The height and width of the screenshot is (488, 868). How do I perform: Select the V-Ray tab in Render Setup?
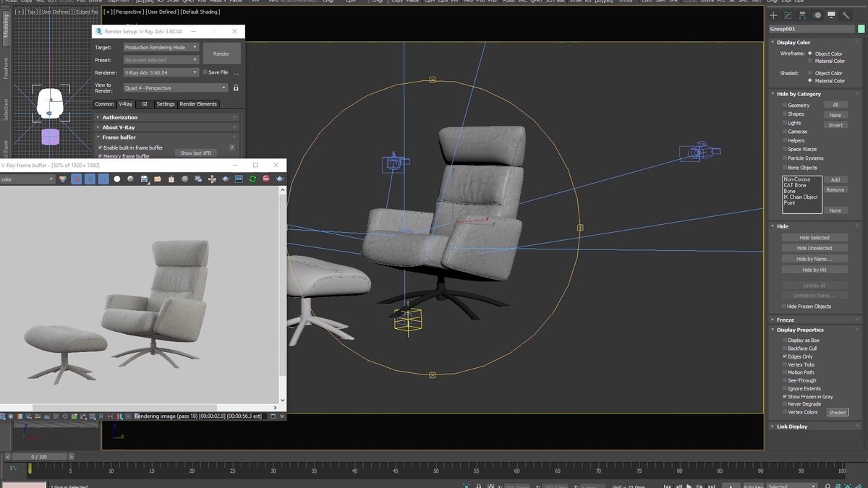125,103
